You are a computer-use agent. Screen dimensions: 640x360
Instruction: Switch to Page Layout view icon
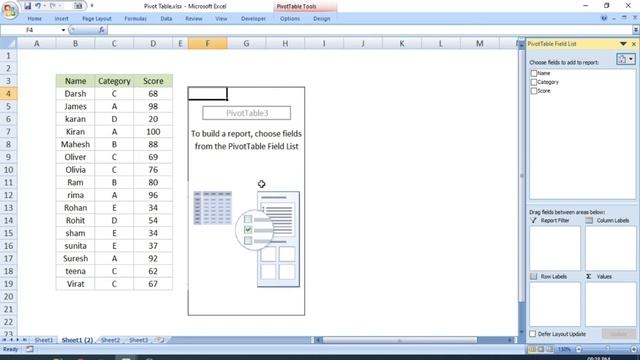pos(541,349)
